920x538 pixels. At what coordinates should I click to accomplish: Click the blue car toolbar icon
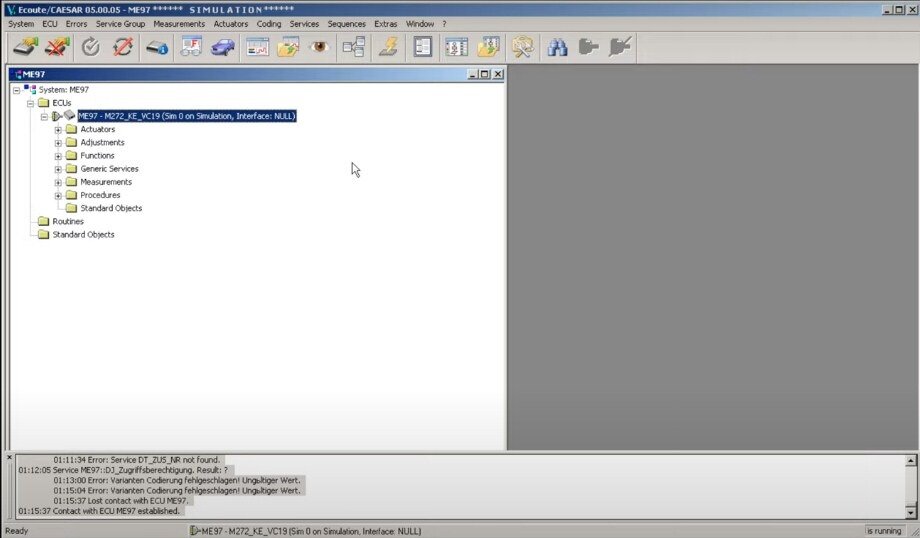(223, 47)
